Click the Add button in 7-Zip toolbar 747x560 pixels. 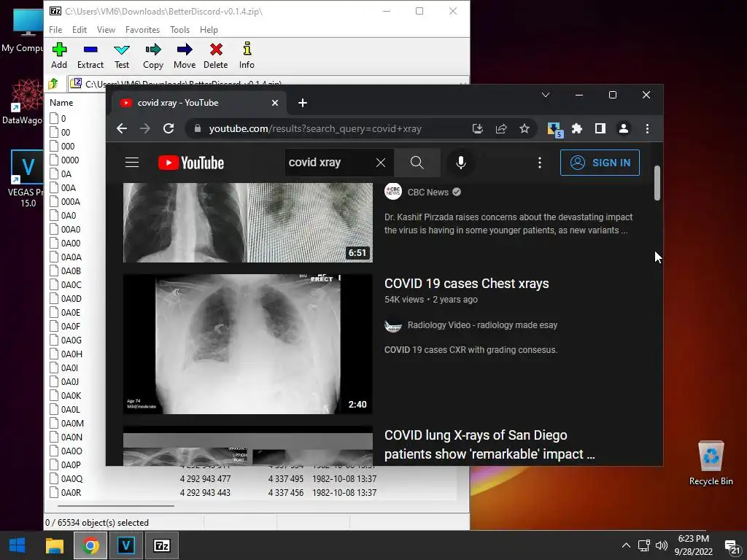[59, 55]
